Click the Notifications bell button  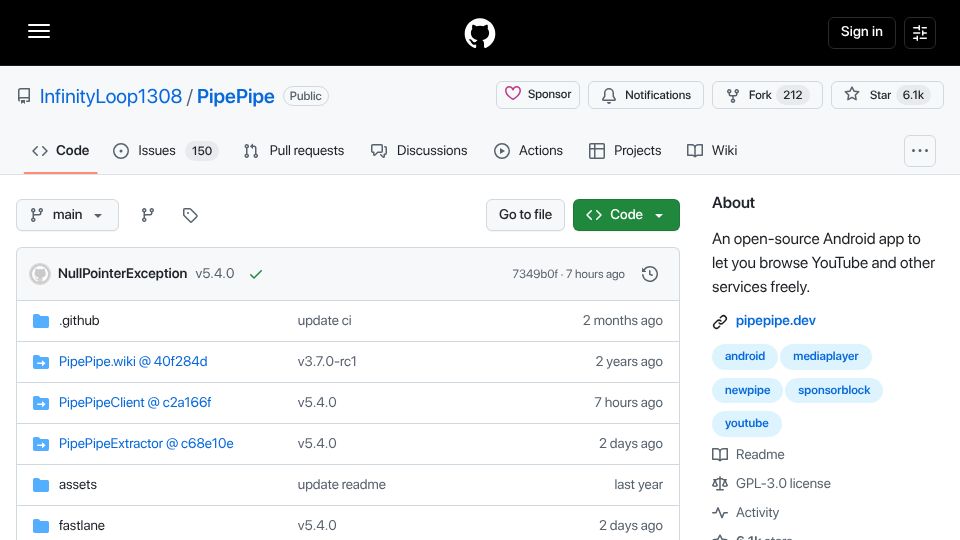[x=646, y=95]
